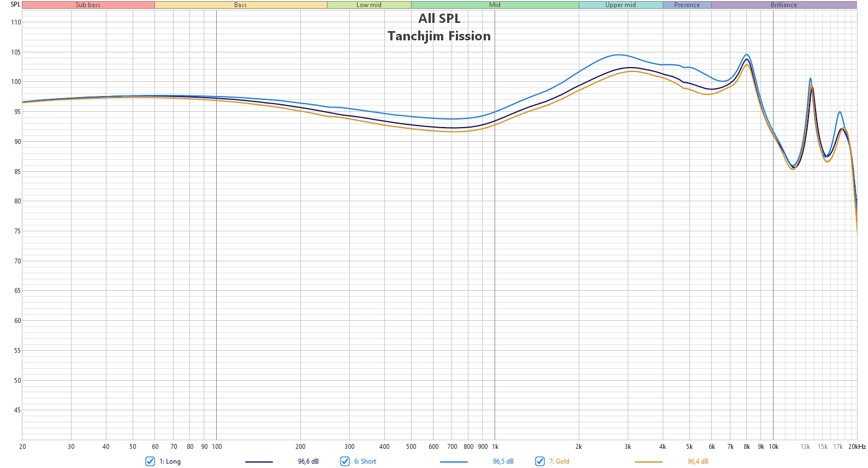868x468 pixels.
Task: Click the dark navy Long line swatch
Action: pos(259,462)
